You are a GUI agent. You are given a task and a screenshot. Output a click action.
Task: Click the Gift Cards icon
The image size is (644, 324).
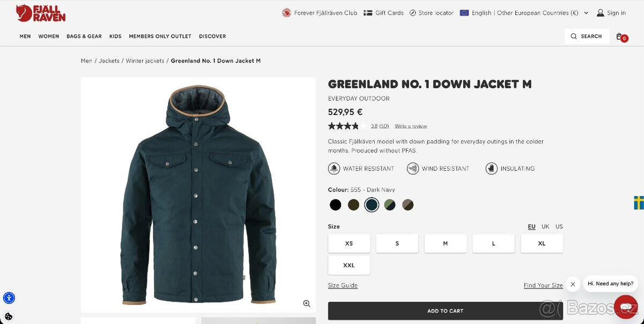point(367,12)
